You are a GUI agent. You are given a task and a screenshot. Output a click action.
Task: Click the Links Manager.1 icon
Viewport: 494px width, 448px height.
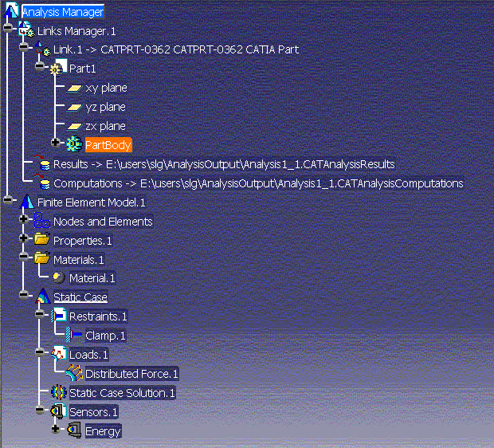[26, 30]
